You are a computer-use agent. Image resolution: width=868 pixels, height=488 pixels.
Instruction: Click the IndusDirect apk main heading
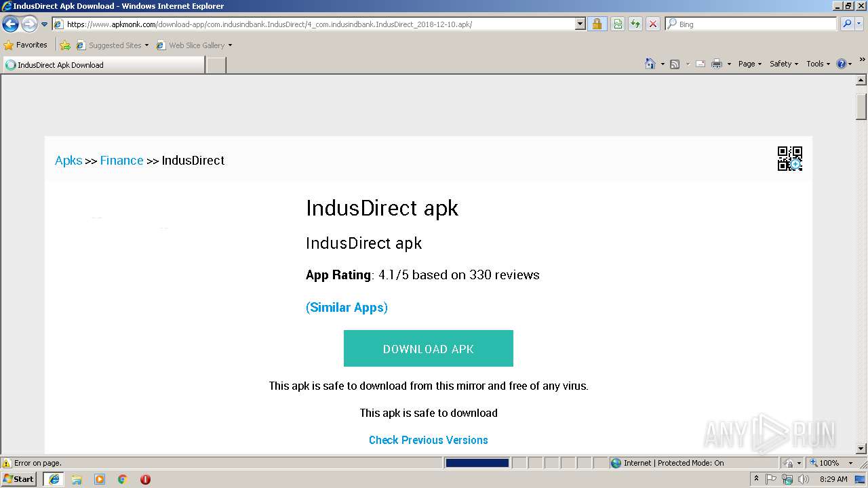coord(382,208)
